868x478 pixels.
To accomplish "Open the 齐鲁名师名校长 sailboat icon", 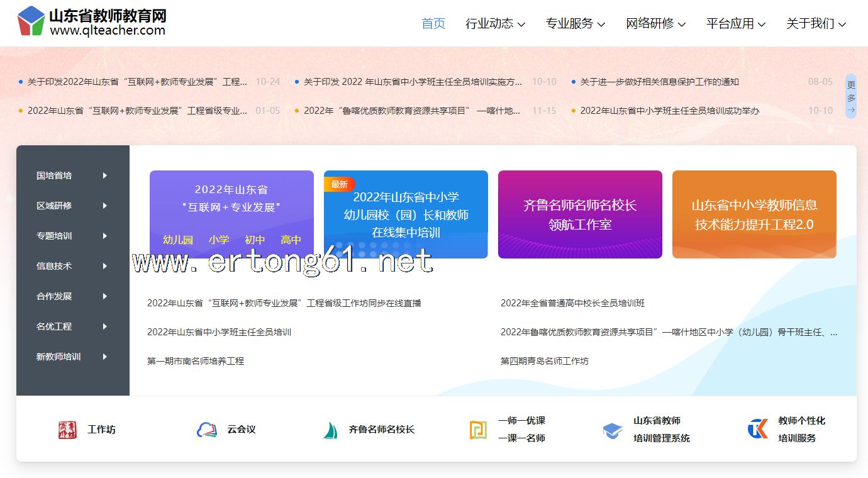I will [330, 430].
